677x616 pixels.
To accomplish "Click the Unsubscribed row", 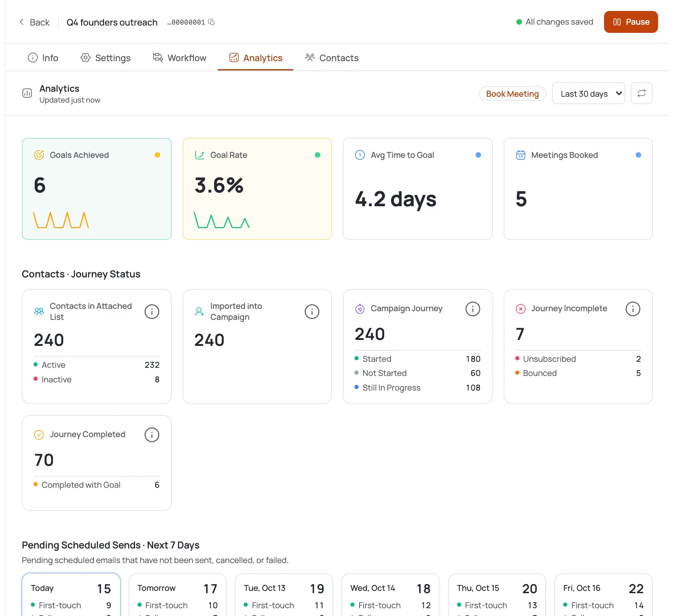I will pyautogui.click(x=578, y=359).
